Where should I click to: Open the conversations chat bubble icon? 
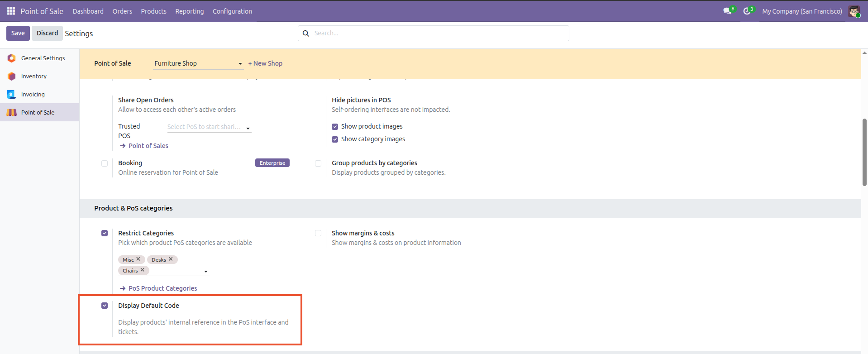click(727, 11)
